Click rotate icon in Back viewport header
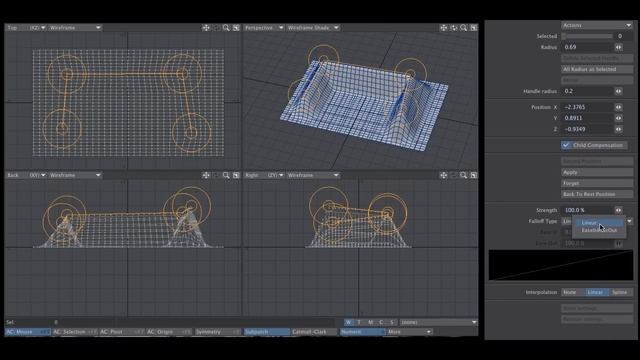Viewport: 640px width, 360px height. pyautogui.click(x=216, y=175)
